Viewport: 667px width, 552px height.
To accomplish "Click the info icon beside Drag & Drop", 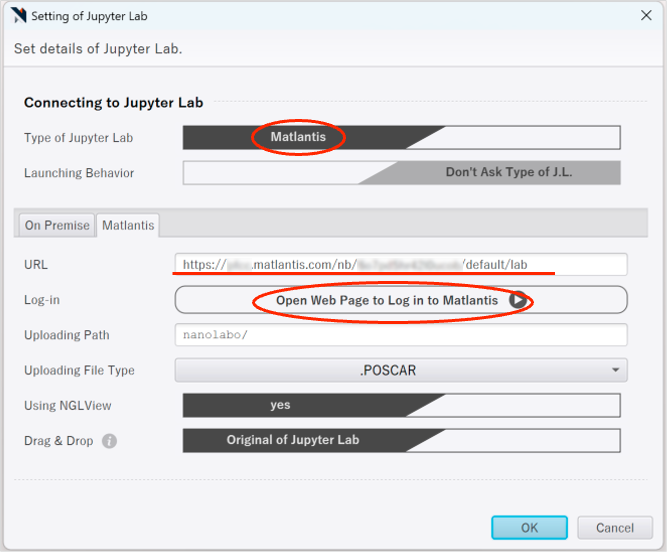I will coord(109,441).
